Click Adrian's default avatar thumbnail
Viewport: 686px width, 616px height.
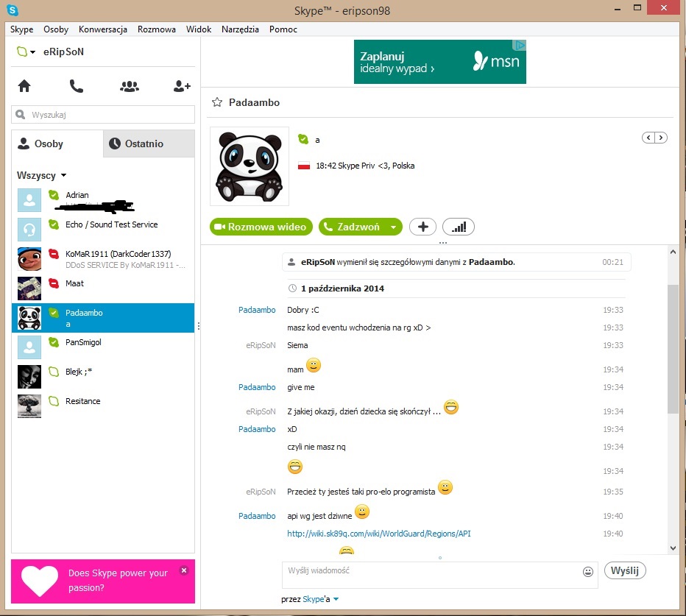tap(29, 200)
